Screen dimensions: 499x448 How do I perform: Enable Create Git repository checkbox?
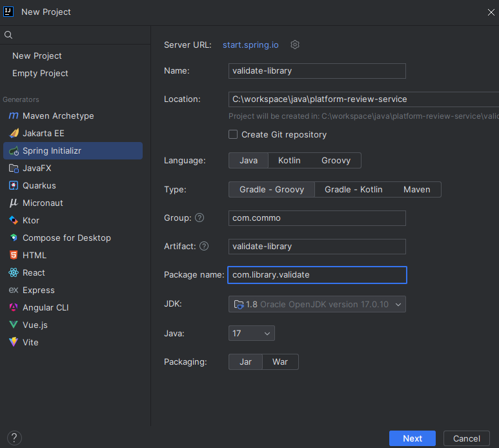233,134
